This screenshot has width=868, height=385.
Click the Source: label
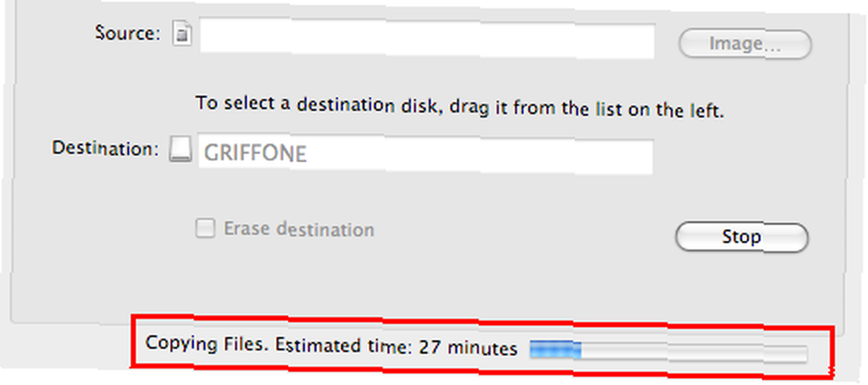pyautogui.click(x=128, y=33)
